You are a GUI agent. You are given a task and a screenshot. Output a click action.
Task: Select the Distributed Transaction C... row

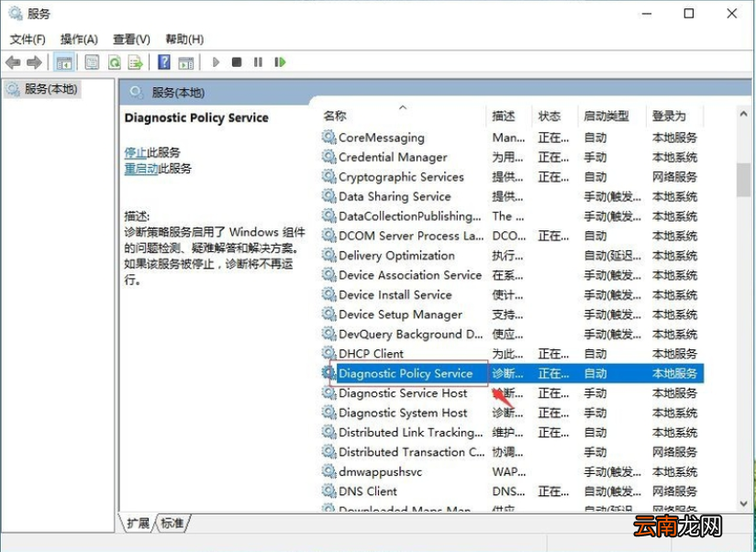pyautogui.click(x=513, y=452)
